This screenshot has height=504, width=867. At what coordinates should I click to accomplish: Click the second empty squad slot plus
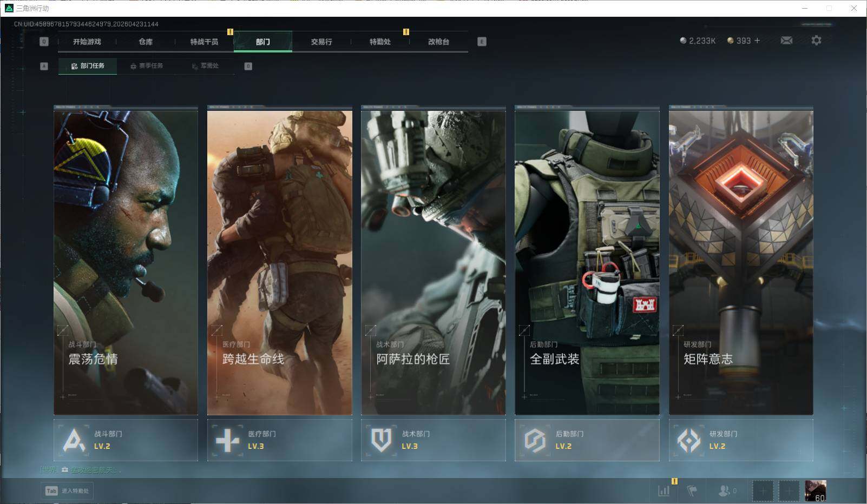(789, 491)
